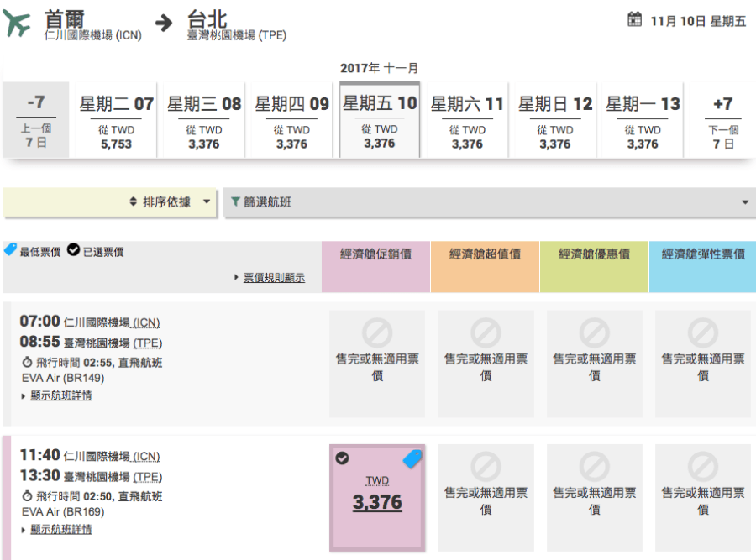Click sold-out icon for BR149 經濟艙彈性票價
Viewport: 756px width, 560px height.
click(x=703, y=332)
